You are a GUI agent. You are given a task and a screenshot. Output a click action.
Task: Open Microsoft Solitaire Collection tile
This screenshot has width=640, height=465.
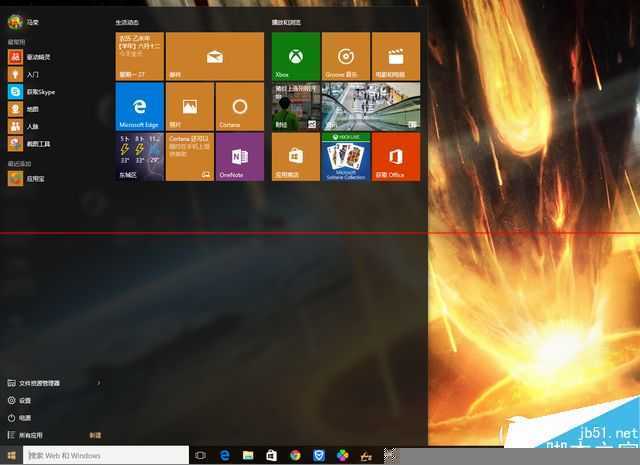[346, 157]
